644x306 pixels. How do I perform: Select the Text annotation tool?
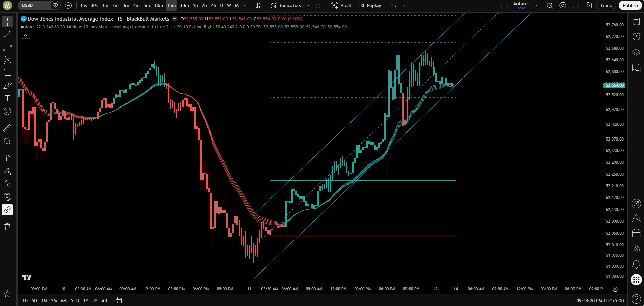coord(7,98)
